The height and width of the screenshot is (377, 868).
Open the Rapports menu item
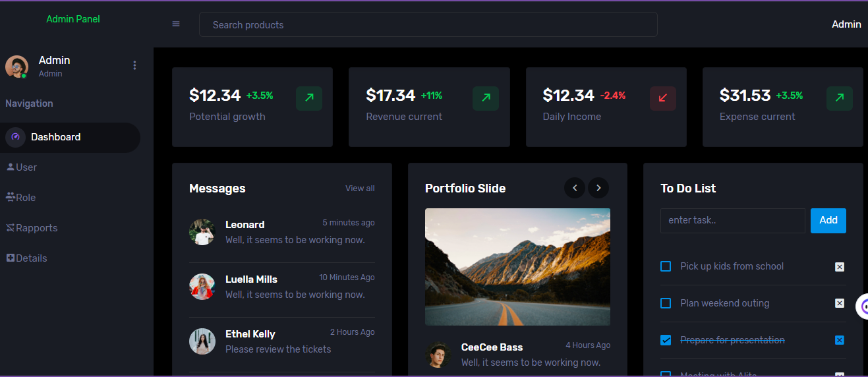click(70, 228)
